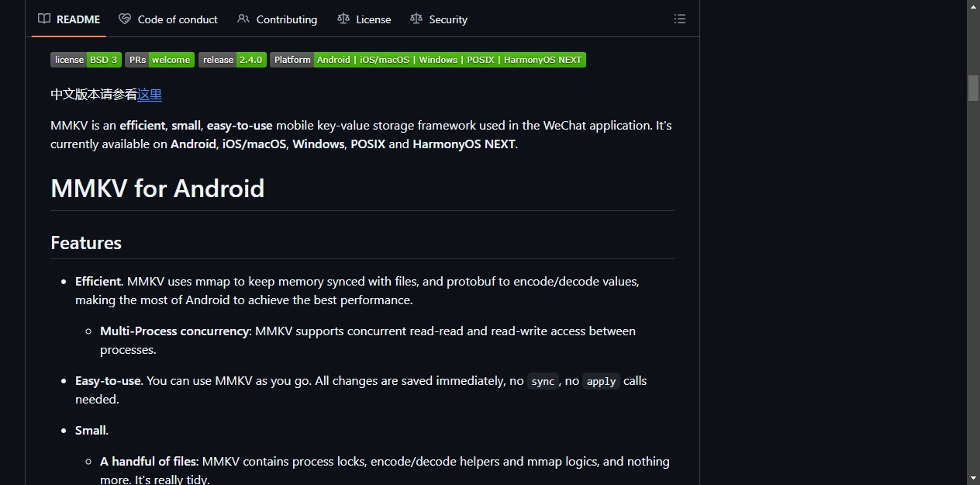Click the Features section heading

pyautogui.click(x=86, y=243)
